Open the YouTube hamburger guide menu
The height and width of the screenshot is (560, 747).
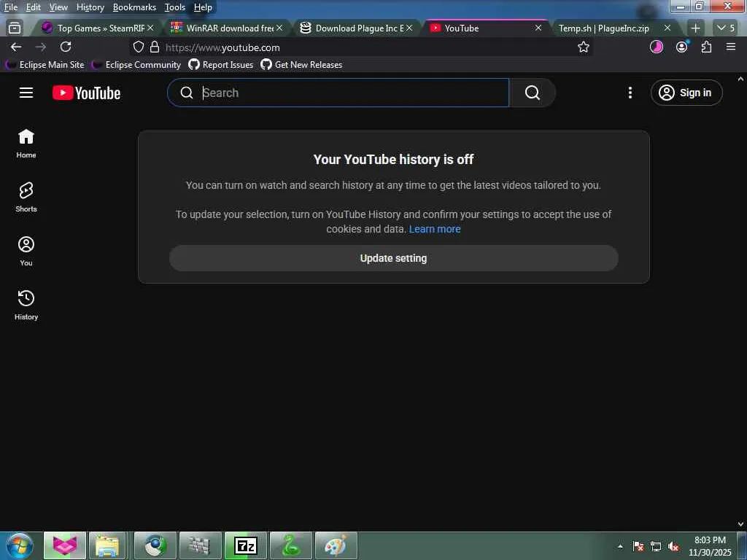coord(26,93)
